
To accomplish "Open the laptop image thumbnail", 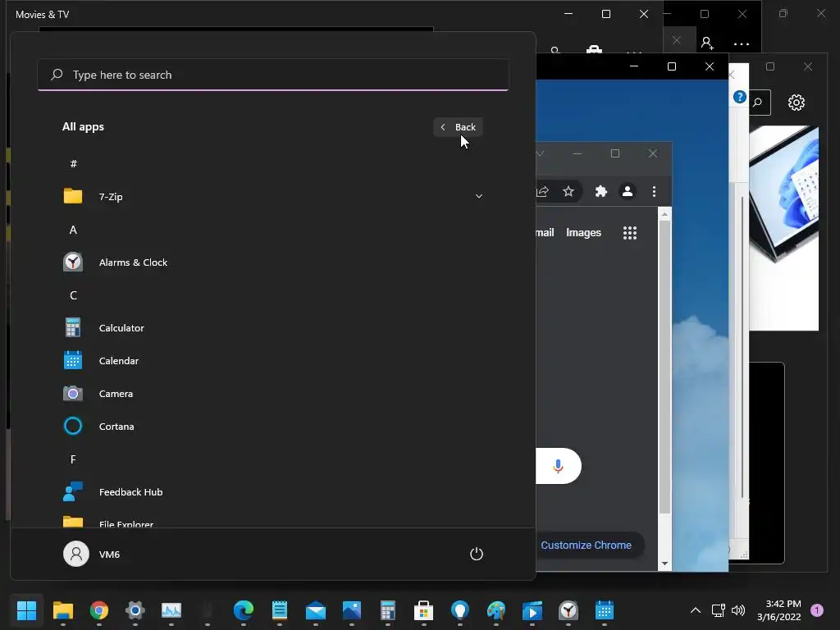I will click(783, 228).
